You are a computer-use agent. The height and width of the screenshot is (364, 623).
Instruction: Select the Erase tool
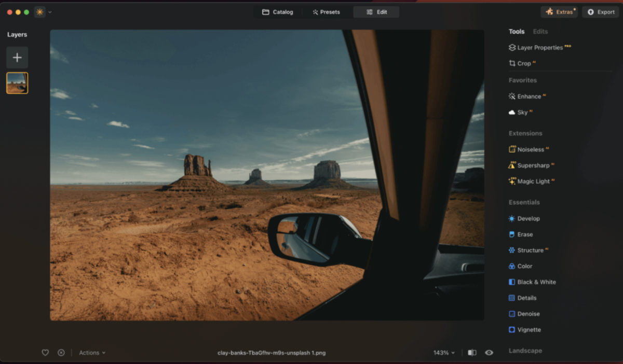524,234
